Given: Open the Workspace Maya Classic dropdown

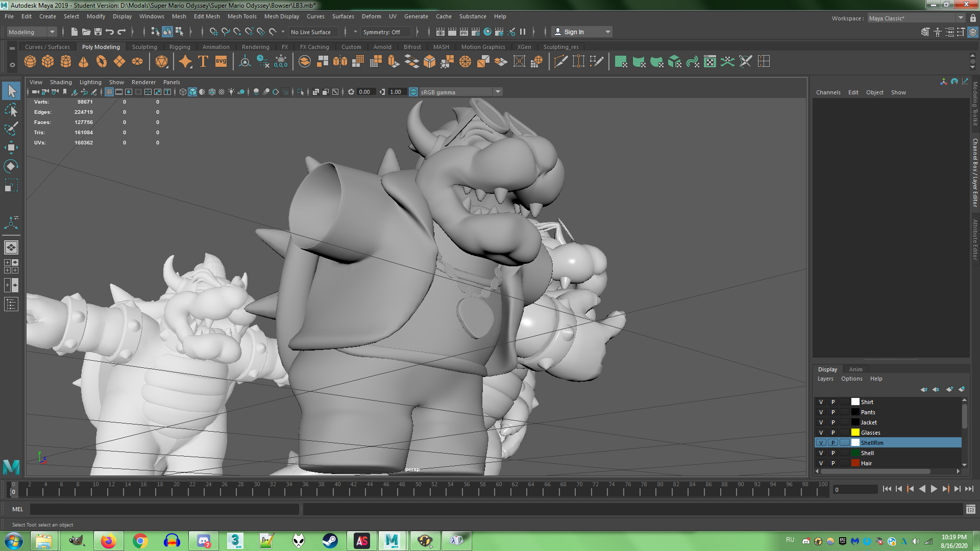Looking at the screenshot, I should (x=916, y=18).
